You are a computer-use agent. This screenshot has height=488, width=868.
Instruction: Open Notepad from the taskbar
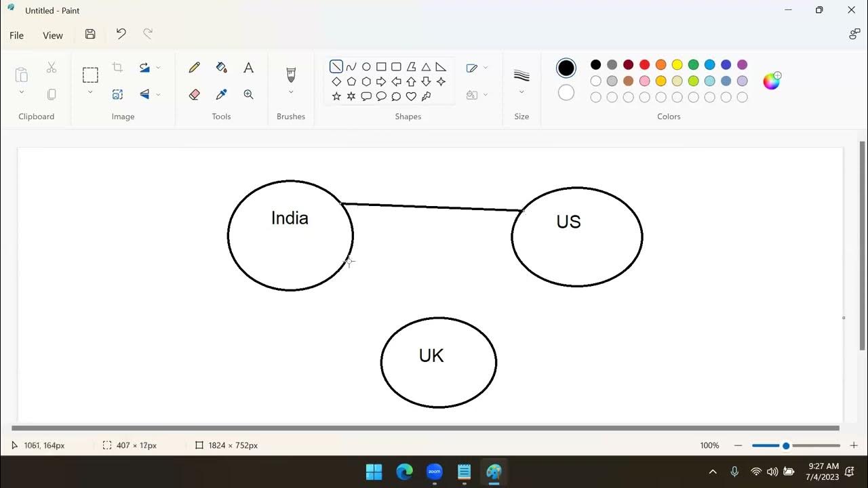(464, 472)
